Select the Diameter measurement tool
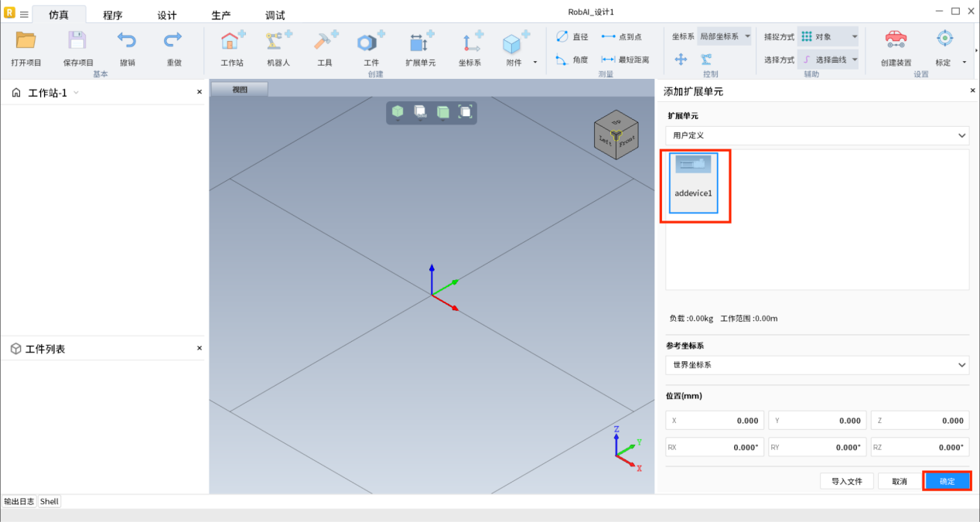This screenshot has width=980, height=522. coord(572,36)
